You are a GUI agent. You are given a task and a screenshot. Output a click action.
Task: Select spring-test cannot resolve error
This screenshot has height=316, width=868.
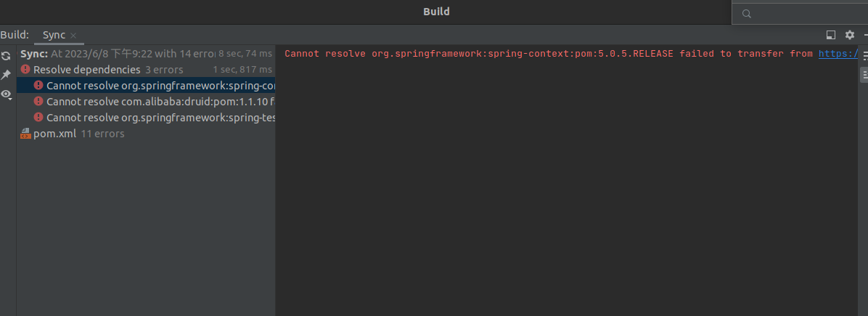pos(160,118)
